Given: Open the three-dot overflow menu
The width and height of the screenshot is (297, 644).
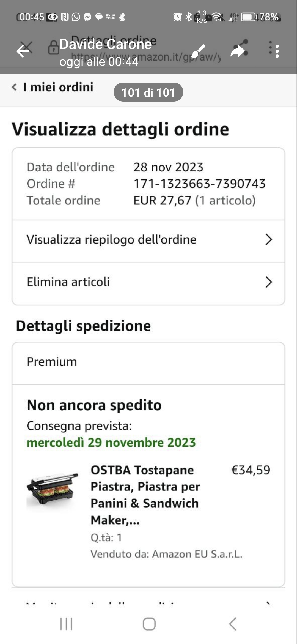Looking at the screenshot, I should pyautogui.click(x=277, y=51).
